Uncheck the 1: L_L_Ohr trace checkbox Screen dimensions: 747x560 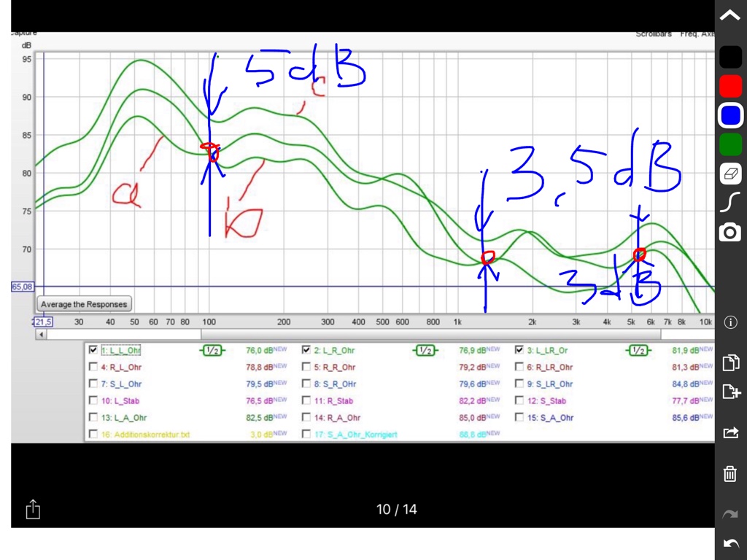pyautogui.click(x=93, y=350)
